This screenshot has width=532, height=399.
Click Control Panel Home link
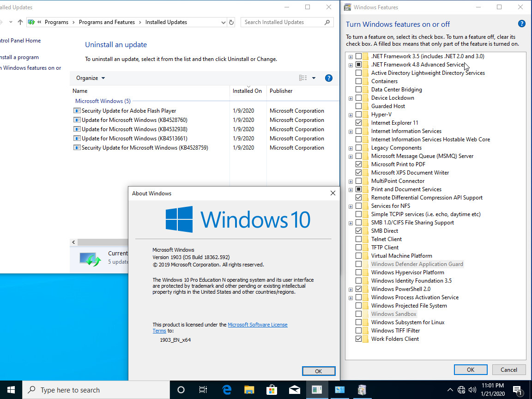coord(20,41)
